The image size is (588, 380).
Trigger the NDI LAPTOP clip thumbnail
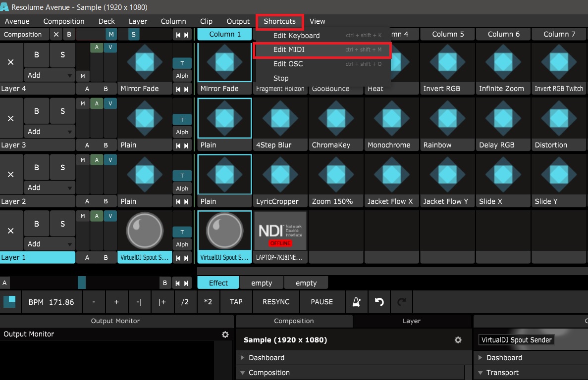(280, 231)
